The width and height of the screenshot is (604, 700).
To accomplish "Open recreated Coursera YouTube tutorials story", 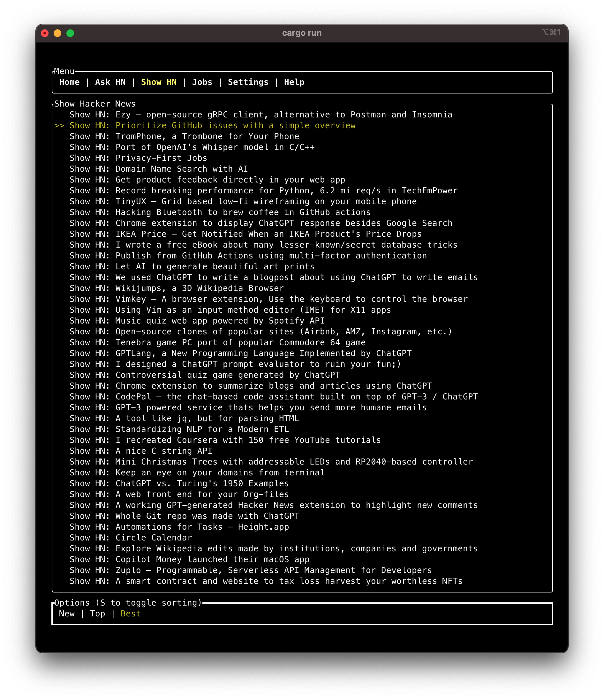I will (x=225, y=440).
